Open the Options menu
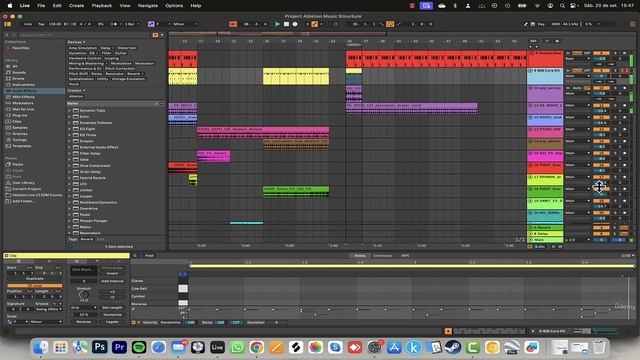 coord(174,6)
